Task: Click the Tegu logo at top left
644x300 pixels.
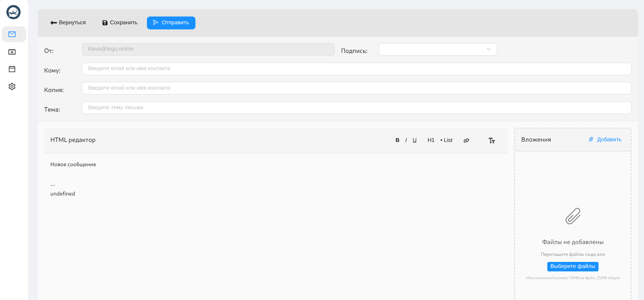Action: click(x=13, y=12)
